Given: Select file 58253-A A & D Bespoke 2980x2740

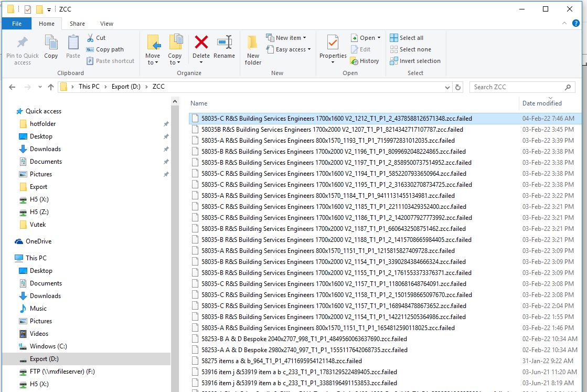Looking at the screenshot, I should pyautogui.click(x=304, y=349).
